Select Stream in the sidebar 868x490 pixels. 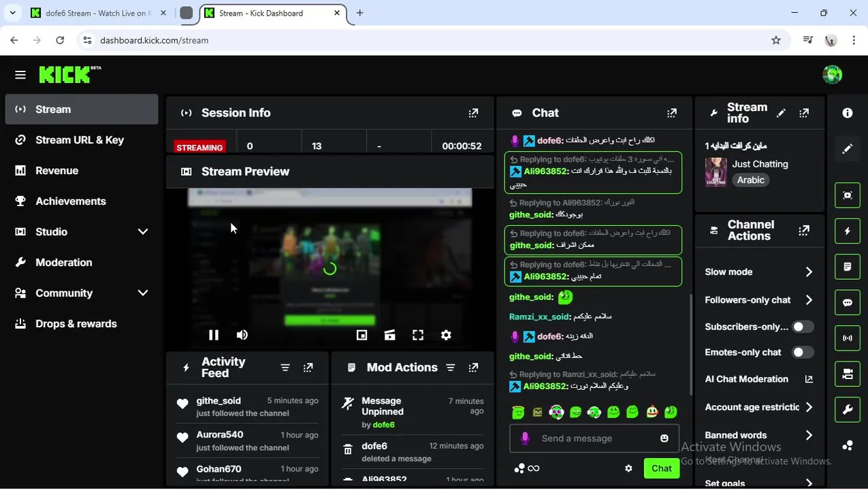(82, 110)
